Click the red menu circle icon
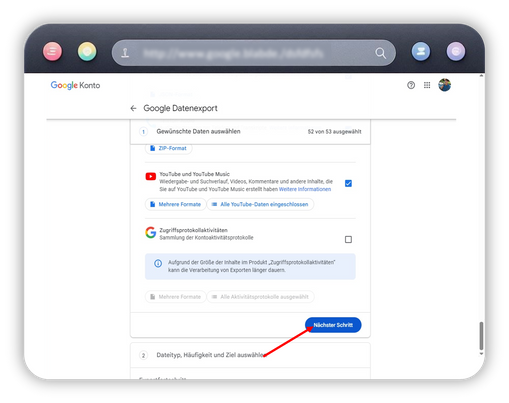This screenshot has height=403, width=509. [x=52, y=51]
